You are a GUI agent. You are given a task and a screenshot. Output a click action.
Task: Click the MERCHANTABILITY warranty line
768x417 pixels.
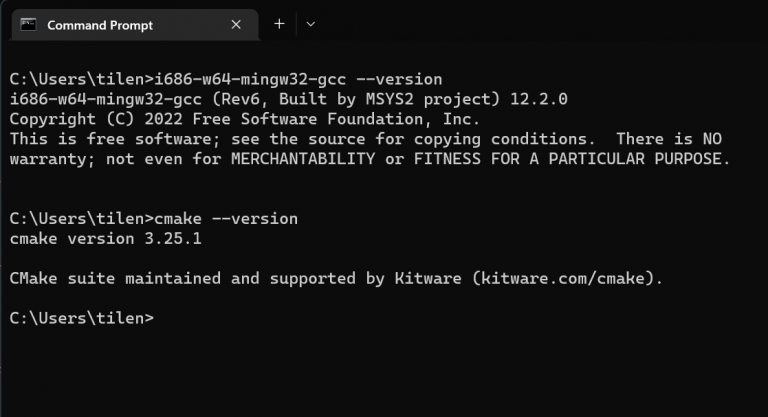[x=370, y=159]
